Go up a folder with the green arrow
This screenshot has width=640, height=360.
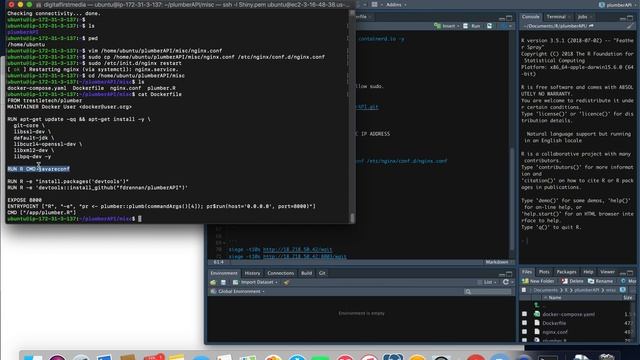(537, 305)
